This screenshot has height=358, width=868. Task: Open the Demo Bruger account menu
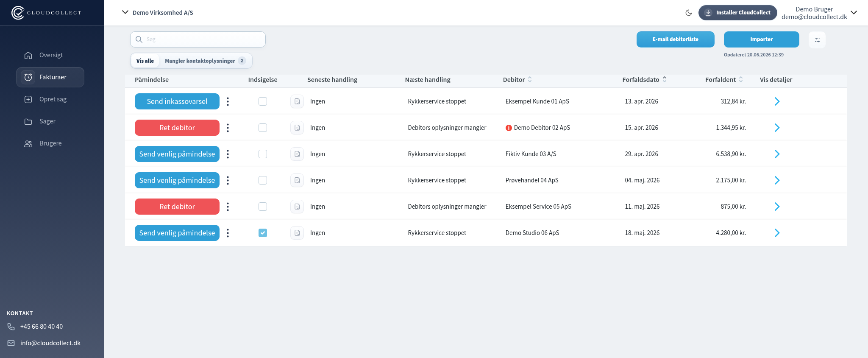(x=819, y=13)
